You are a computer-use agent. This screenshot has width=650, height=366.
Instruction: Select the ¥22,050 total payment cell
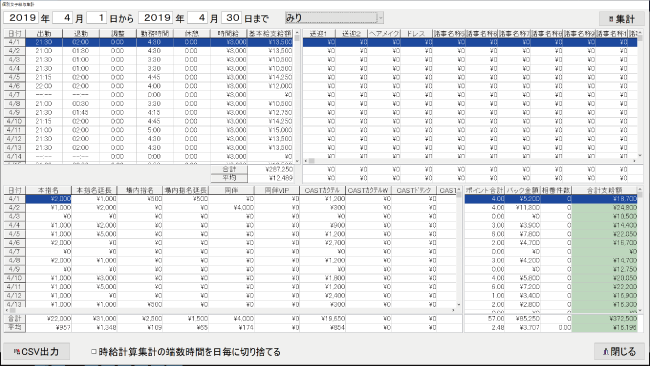605,234
